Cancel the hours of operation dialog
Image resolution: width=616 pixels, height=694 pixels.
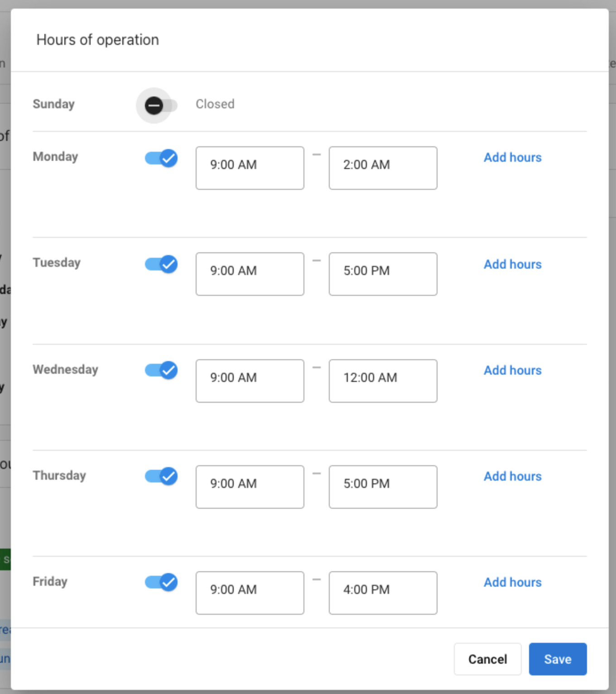488,659
